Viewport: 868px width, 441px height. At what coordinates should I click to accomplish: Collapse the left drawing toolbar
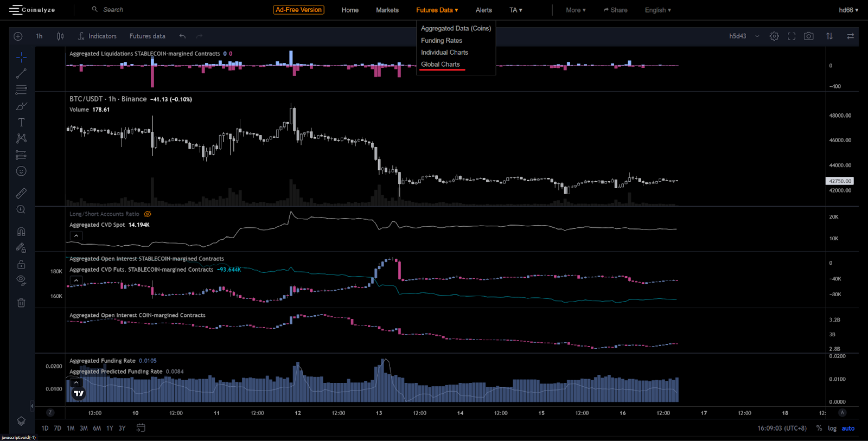(x=32, y=406)
